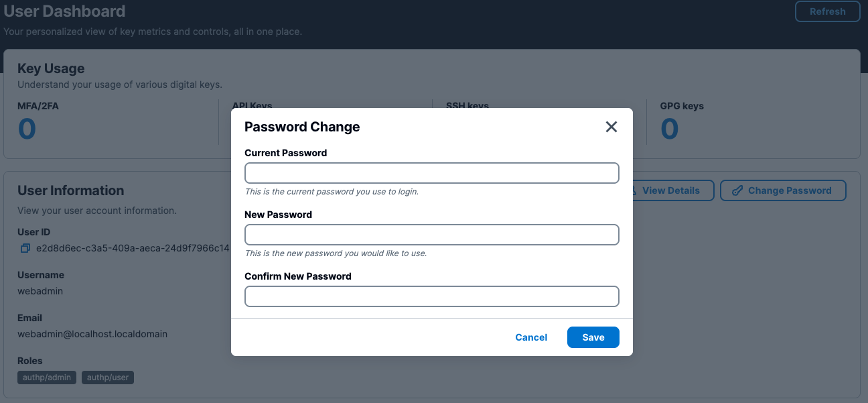Image resolution: width=868 pixels, height=403 pixels.
Task: Refresh the user dashboard
Action: tap(827, 11)
